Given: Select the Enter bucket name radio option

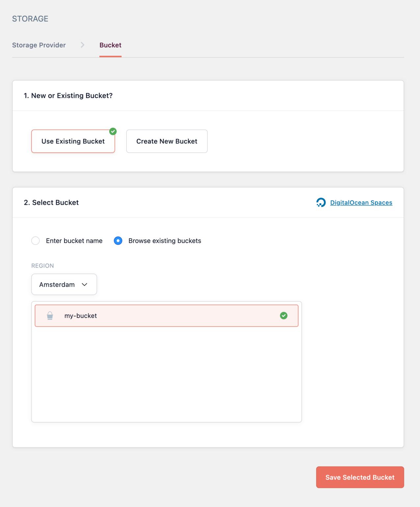Looking at the screenshot, I should (36, 241).
